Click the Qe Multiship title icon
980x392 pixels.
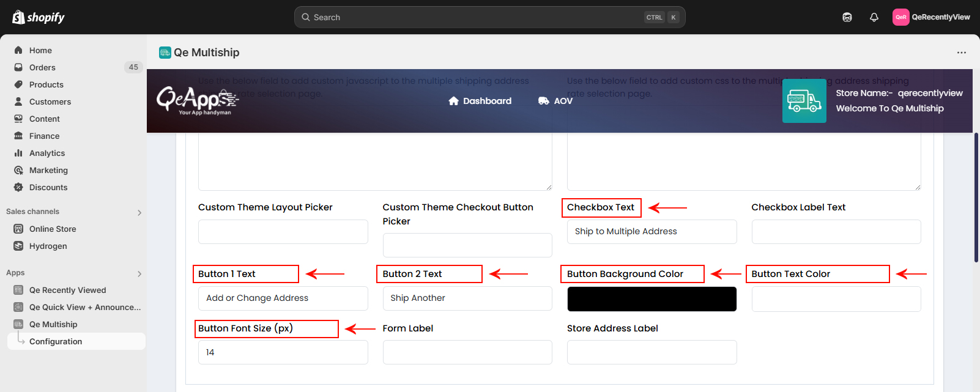click(x=165, y=53)
